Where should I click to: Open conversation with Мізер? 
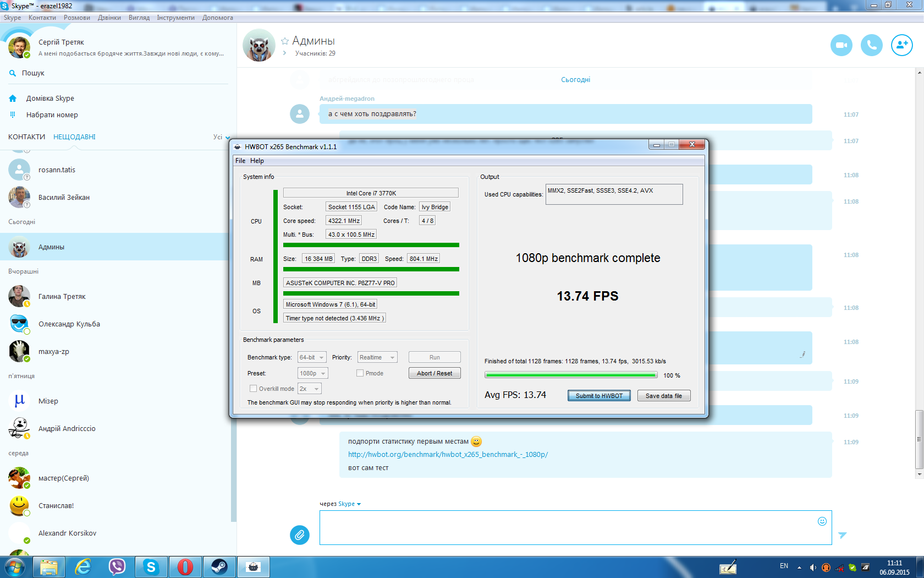(x=114, y=401)
